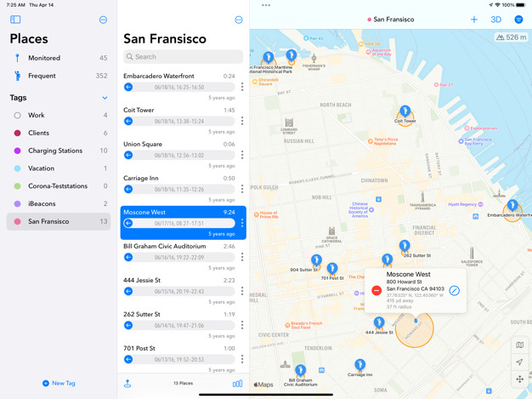Open three-dot menu for Coit Tower
This screenshot has height=399, width=532.
coord(242,121)
